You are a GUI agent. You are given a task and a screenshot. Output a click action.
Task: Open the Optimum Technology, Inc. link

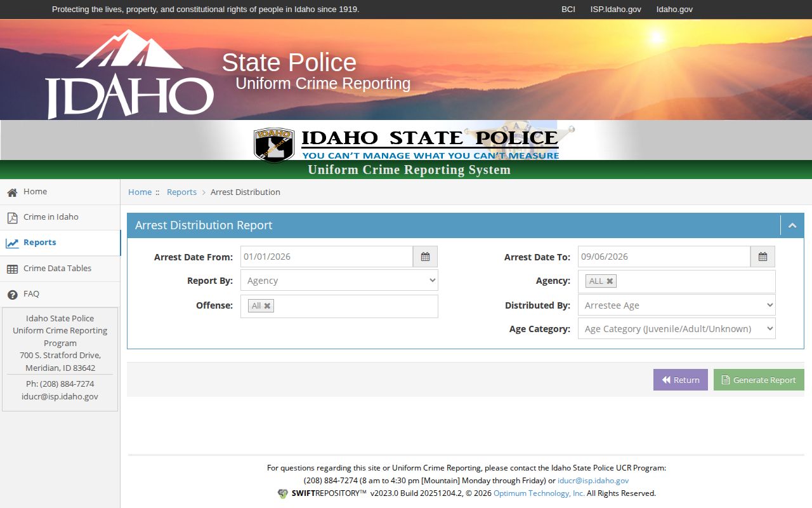539,493
